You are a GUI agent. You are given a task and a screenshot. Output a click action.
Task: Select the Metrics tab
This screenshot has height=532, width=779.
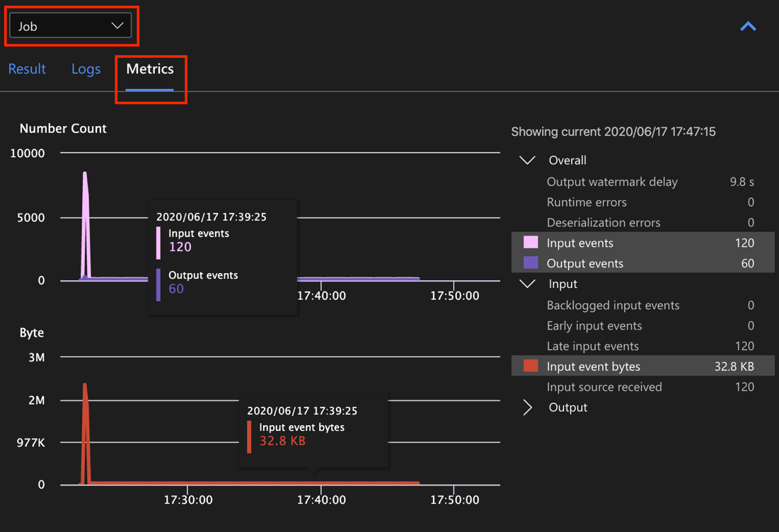coord(151,69)
